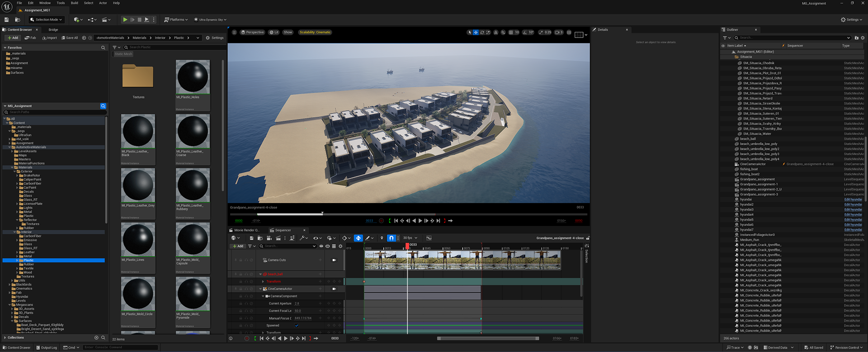Click Save All in Content Browser
This screenshot has height=352, width=868.
pos(70,38)
